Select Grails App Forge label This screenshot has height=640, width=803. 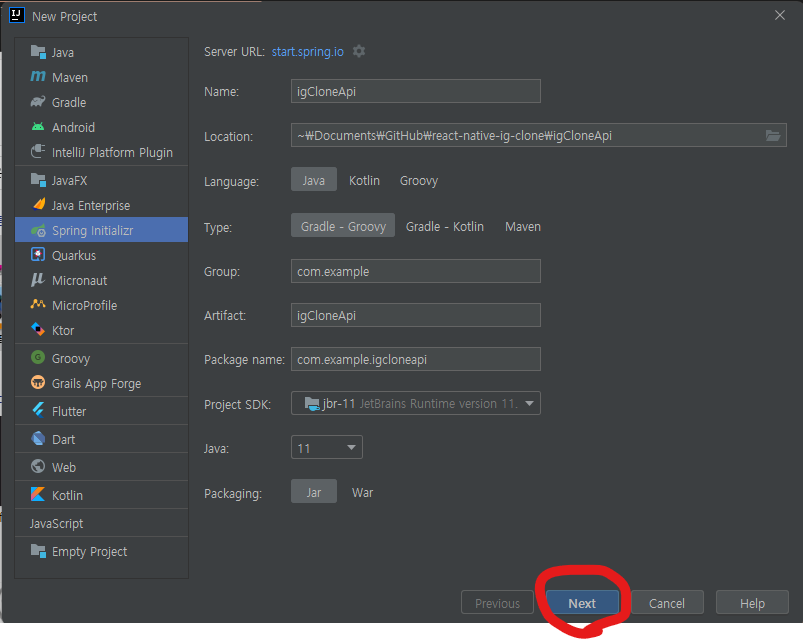point(96,383)
